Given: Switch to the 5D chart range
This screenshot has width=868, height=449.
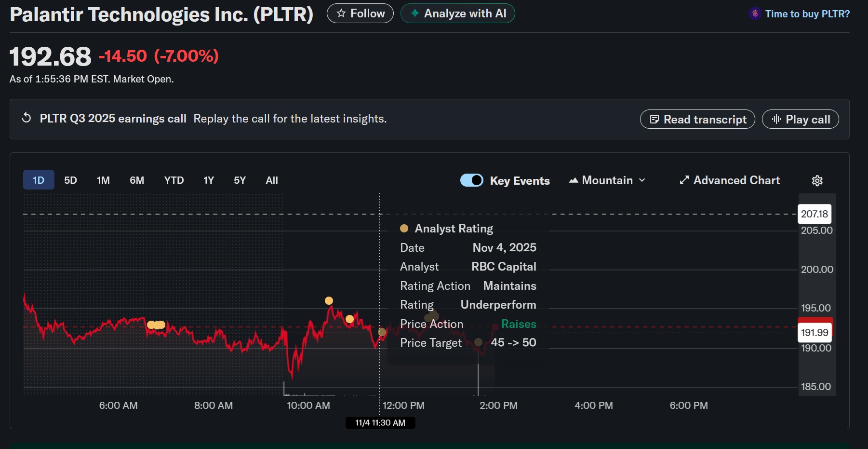Looking at the screenshot, I should click(x=70, y=180).
